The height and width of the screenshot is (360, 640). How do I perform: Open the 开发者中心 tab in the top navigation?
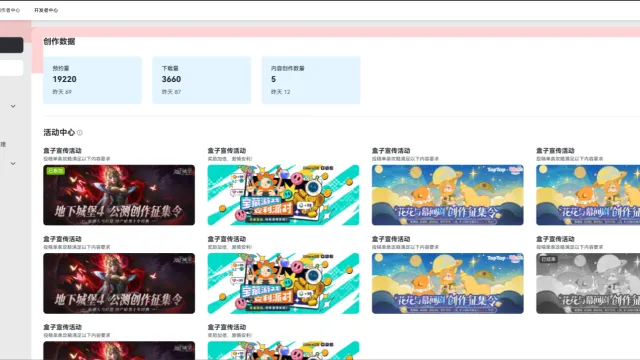(46, 10)
